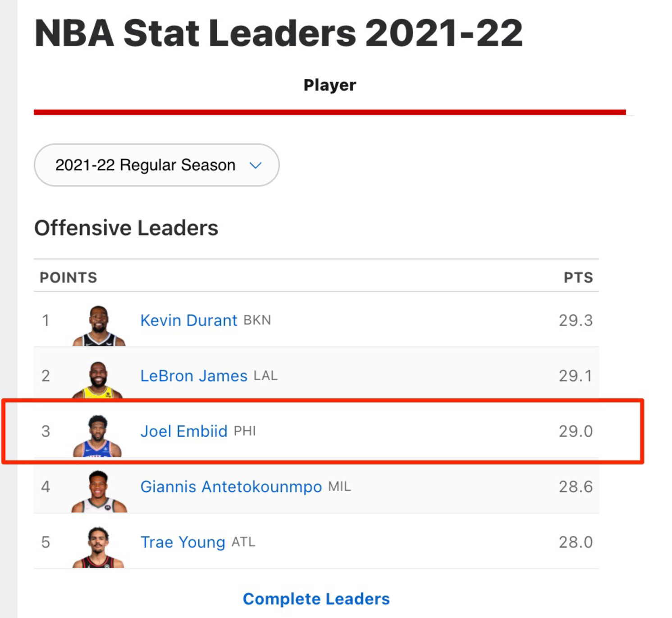Click LeBron James headshot image
Image resolution: width=672 pixels, height=618 pixels.
tap(98, 380)
